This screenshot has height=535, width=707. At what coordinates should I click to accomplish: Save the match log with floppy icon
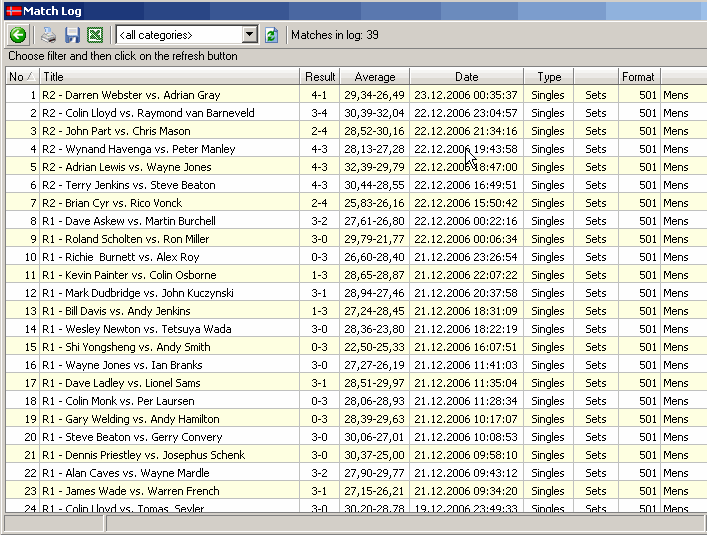pyautogui.click(x=72, y=35)
